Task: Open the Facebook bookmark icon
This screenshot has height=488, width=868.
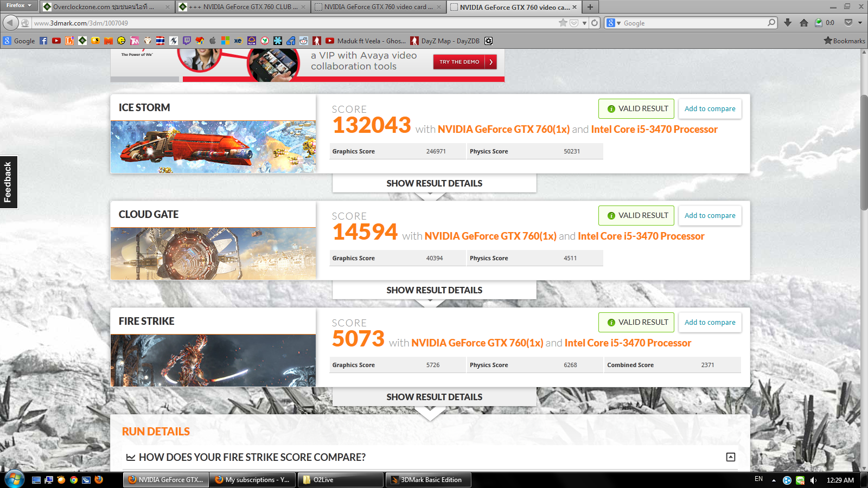Action: click(x=43, y=41)
